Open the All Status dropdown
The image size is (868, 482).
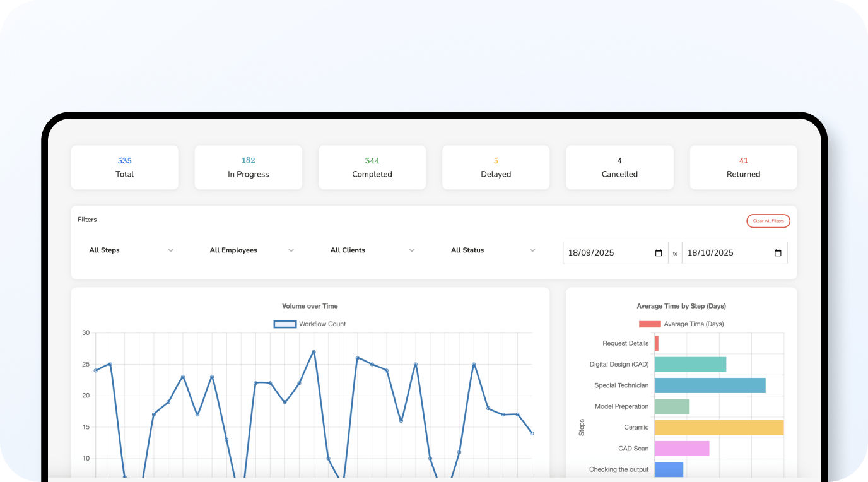[493, 250]
